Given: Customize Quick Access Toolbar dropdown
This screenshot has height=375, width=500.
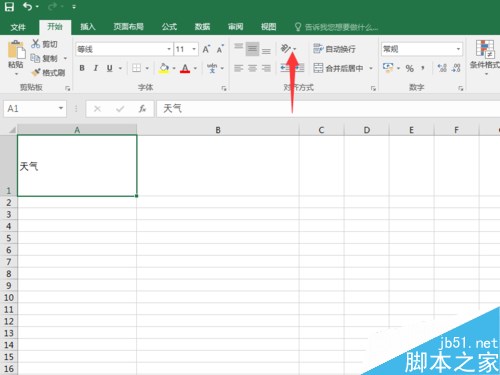Looking at the screenshot, I should coord(74,7).
